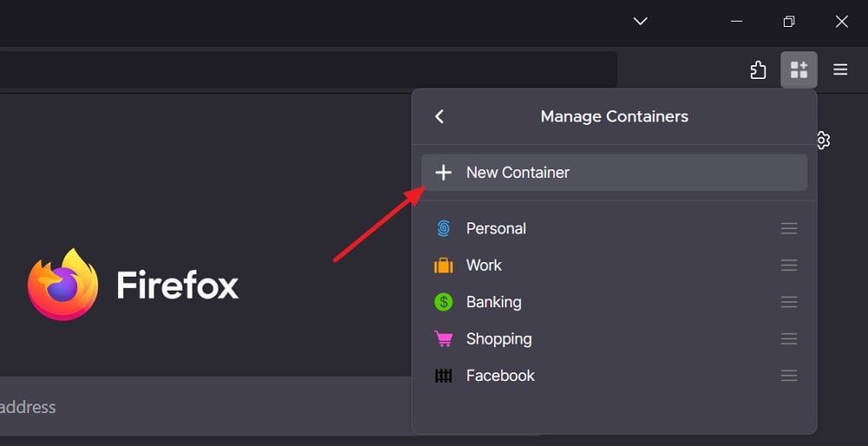
Task: Click the Firefox wordmark text
Action: point(178,285)
